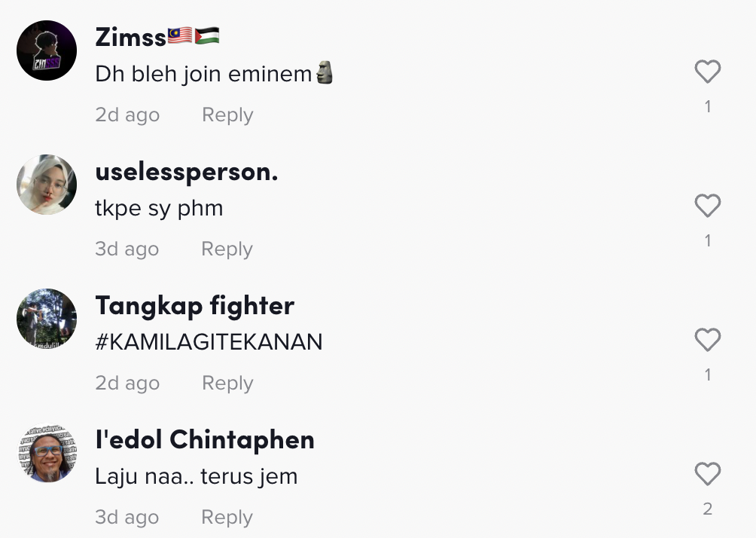Visit the uselessperson. username link
The image size is (756, 538).
187,172
